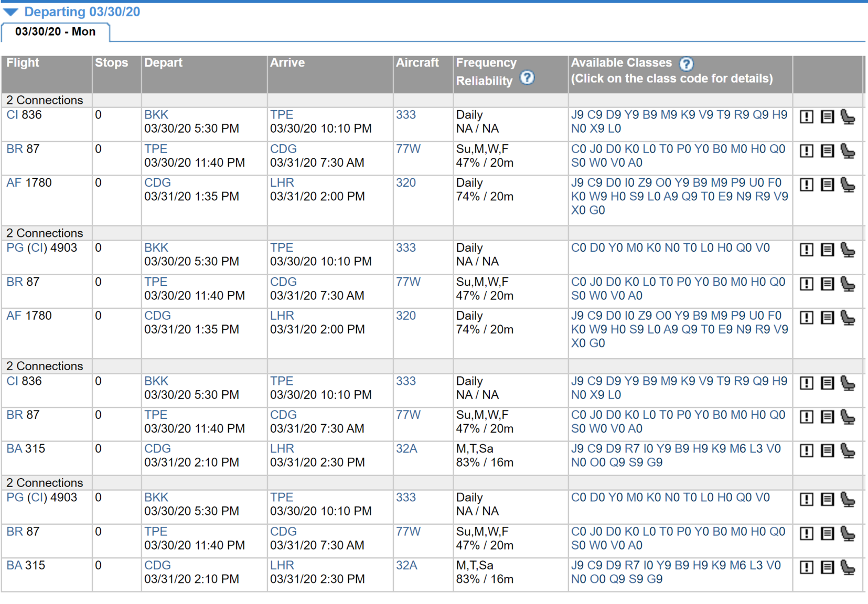This screenshot has height=604, width=868.
Task: Open seat map icon for AF 1780 in first itinerary
Action: tap(848, 185)
